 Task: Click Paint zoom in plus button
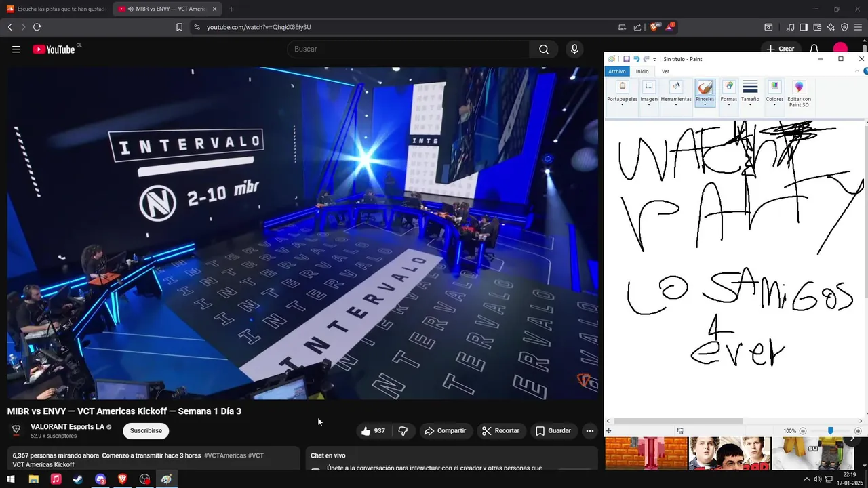[858, 431]
